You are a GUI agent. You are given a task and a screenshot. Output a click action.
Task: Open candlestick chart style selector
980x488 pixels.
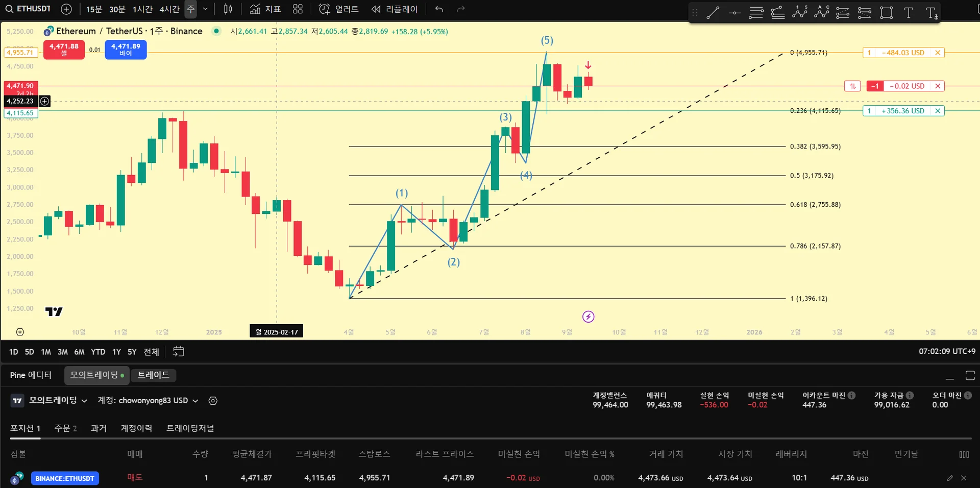(228, 9)
